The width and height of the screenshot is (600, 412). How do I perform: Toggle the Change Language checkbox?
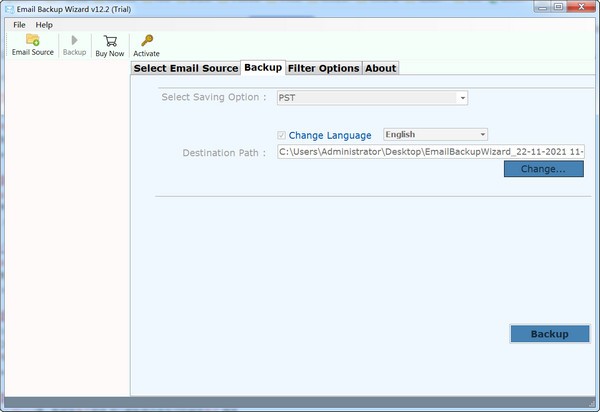[281, 135]
